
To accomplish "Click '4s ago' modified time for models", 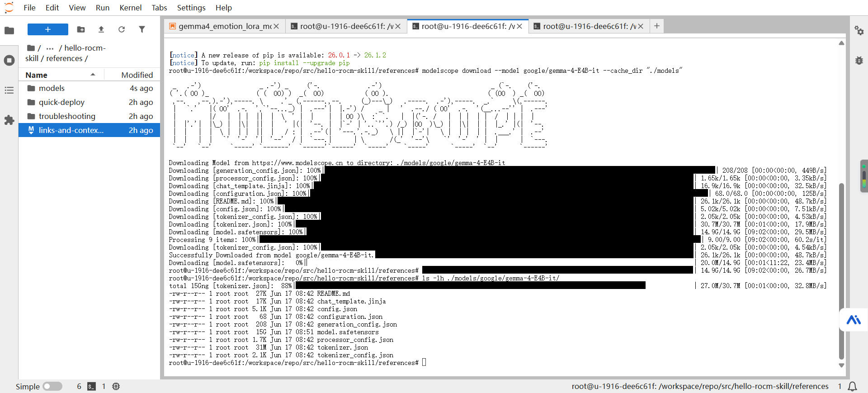I will (142, 88).
